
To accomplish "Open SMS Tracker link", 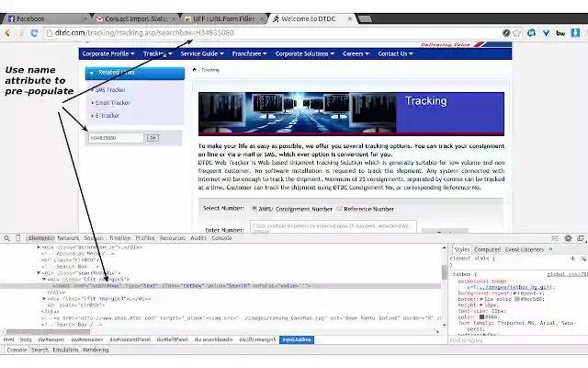I will tap(110, 90).
